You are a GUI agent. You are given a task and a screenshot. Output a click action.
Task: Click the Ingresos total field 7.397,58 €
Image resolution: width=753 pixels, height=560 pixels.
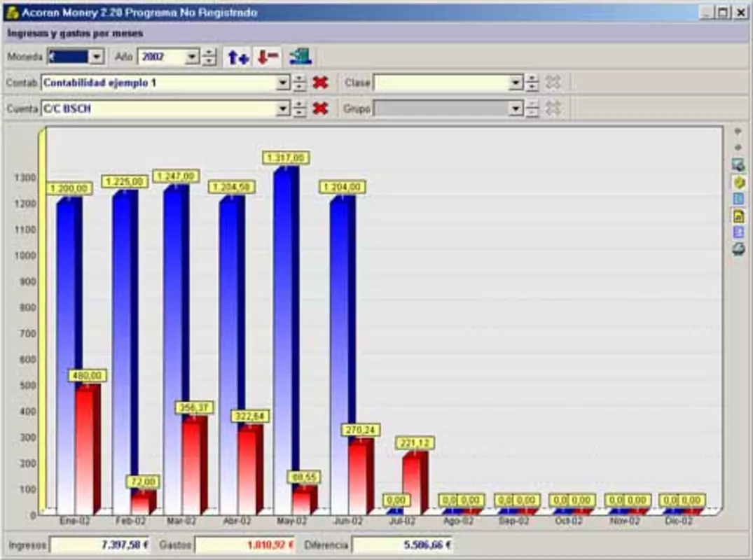pyautogui.click(x=100, y=545)
